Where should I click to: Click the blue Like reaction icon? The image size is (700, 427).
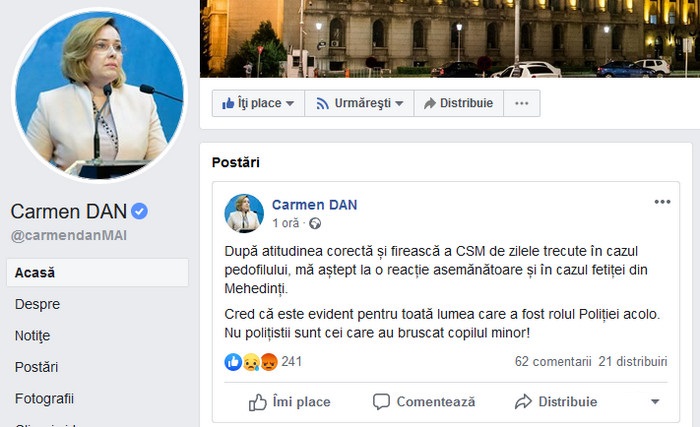tap(233, 362)
